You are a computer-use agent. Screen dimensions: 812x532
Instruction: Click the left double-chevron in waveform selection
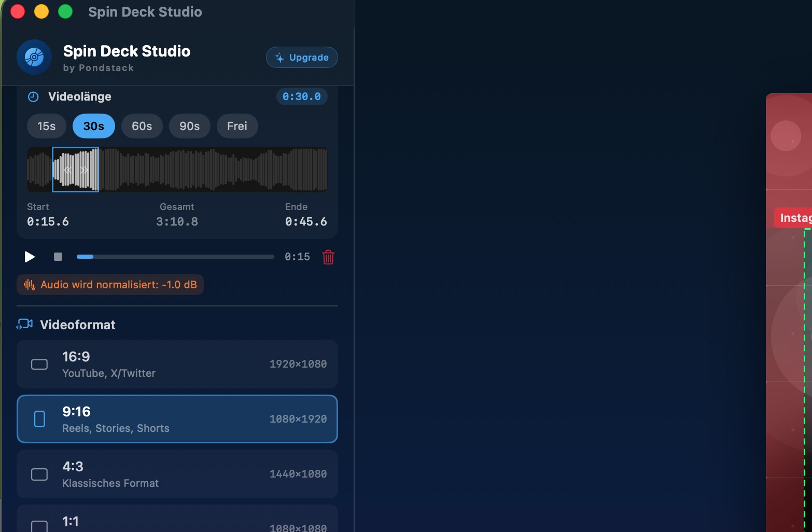[x=67, y=170]
